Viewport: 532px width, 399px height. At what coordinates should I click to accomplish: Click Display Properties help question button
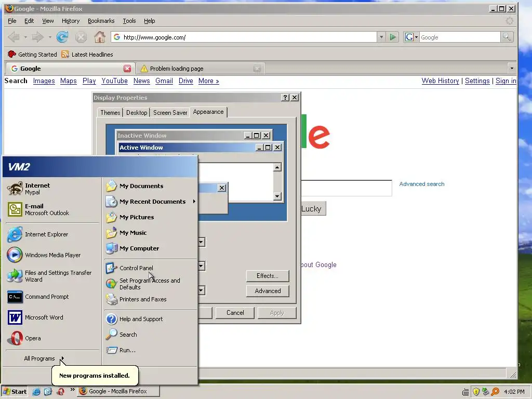point(285,98)
